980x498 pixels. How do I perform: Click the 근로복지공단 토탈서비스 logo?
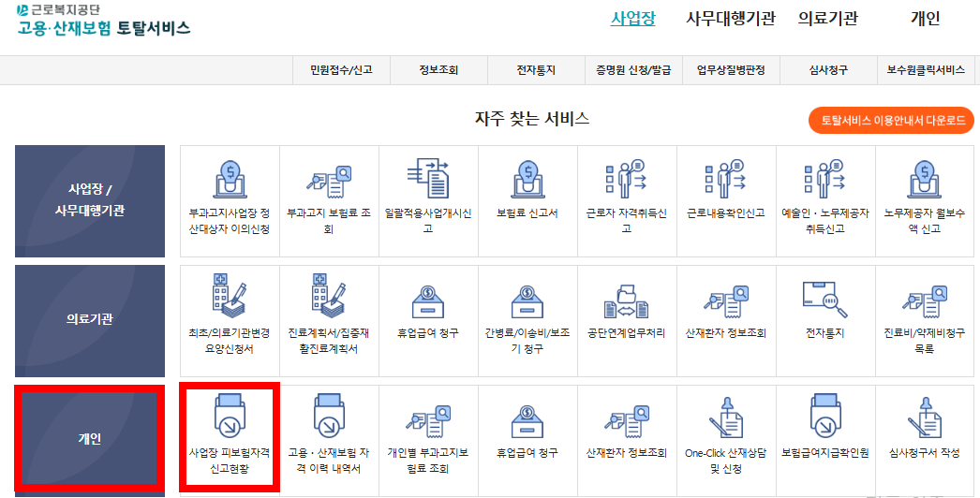pyautogui.click(x=104, y=20)
